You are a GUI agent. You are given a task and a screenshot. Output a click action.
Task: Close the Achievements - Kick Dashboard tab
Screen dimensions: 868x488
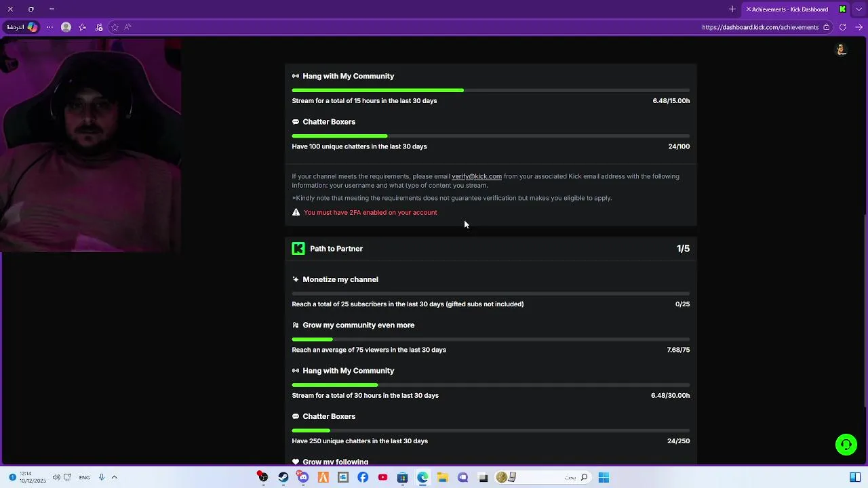pyautogui.click(x=748, y=9)
